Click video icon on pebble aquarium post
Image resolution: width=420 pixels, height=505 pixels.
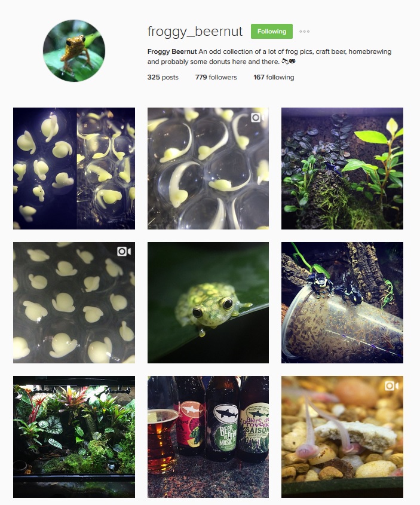(x=392, y=385)
